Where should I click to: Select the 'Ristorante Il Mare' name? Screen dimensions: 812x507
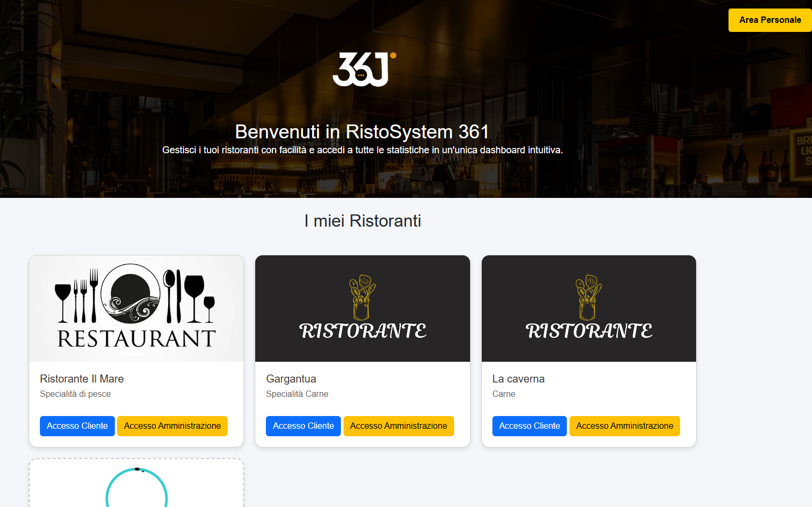81,379
